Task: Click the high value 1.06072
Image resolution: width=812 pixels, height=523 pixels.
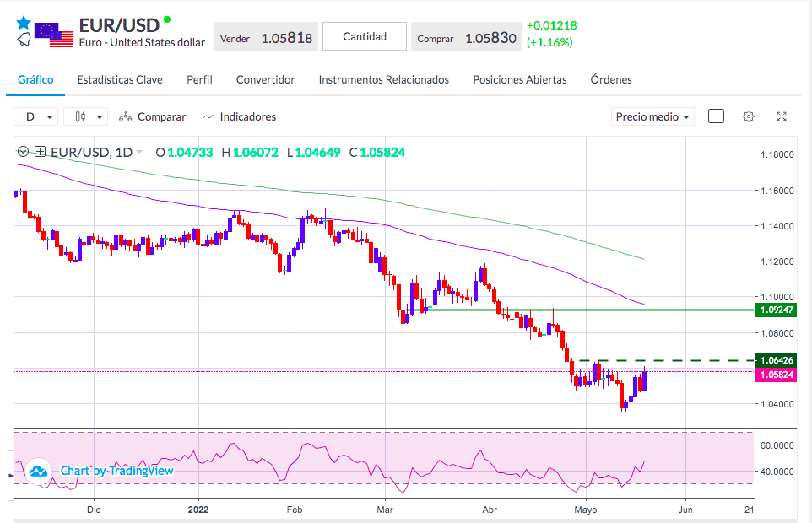Action: click(x=255, y=153)
